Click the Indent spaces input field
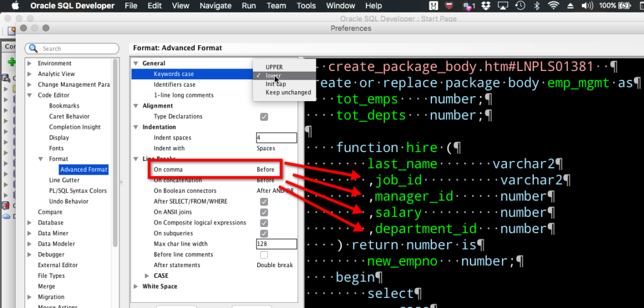 (x=276, y=138)
